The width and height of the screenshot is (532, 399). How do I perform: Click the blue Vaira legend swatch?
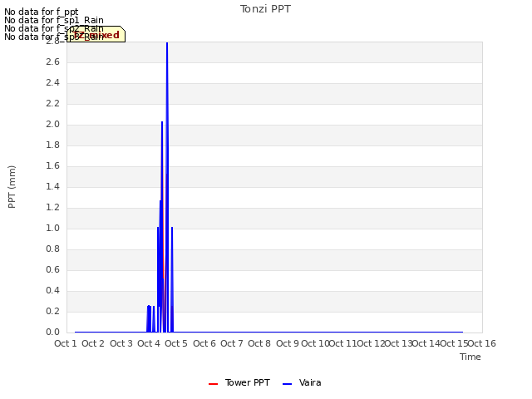[287, 384]
